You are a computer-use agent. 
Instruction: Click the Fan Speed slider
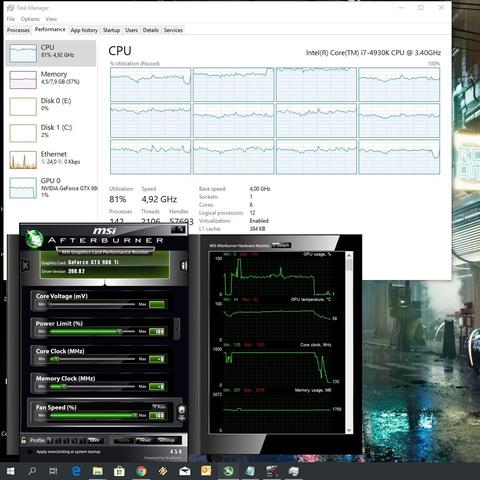(x=93, y=415)
